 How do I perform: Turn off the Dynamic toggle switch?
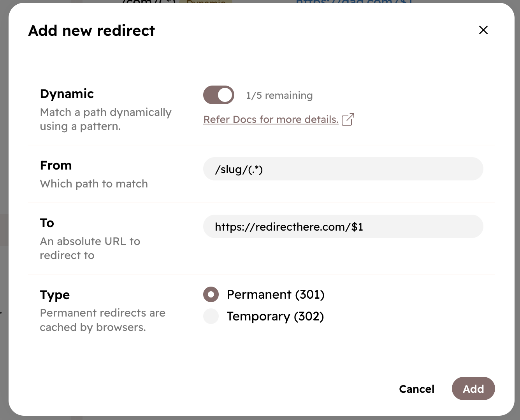pos(219,95)
